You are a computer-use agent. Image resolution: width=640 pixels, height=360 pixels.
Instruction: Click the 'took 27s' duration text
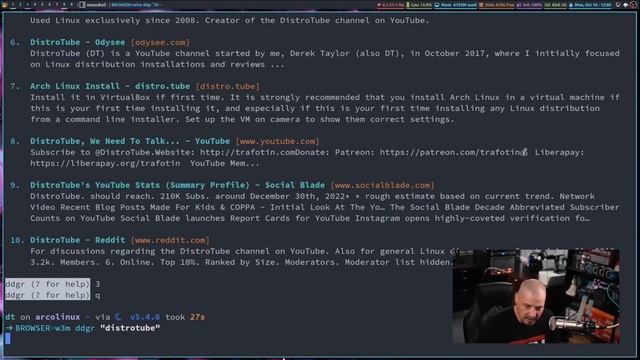[x=185, y=317]
